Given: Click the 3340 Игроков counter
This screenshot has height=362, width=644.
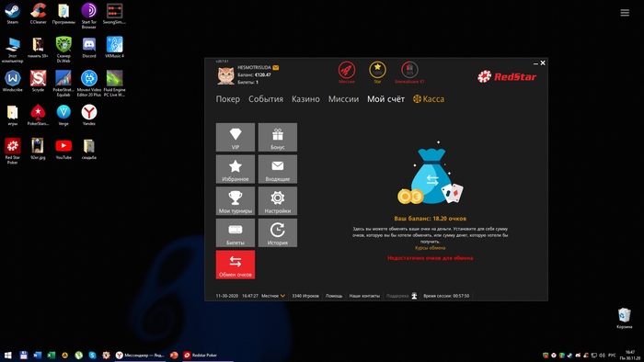Looking at the screenshot, I should tap(305, 296).
